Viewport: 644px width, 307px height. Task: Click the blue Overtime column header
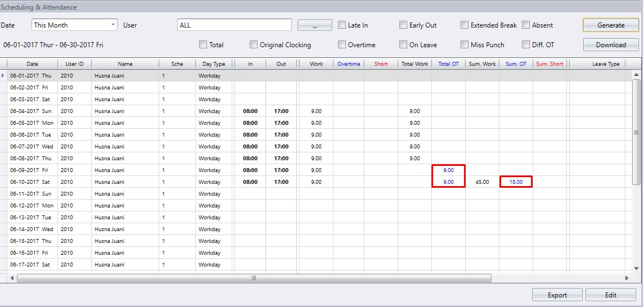coord(349,64)
